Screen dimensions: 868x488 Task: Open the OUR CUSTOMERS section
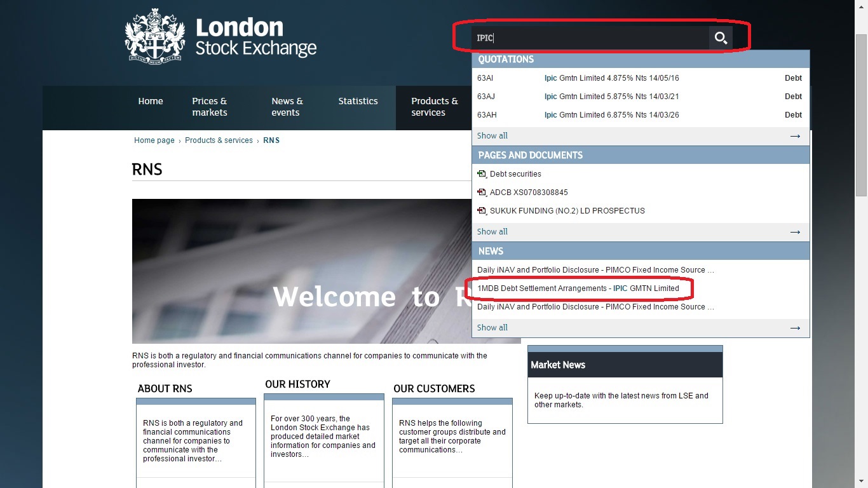click(434, 389)
